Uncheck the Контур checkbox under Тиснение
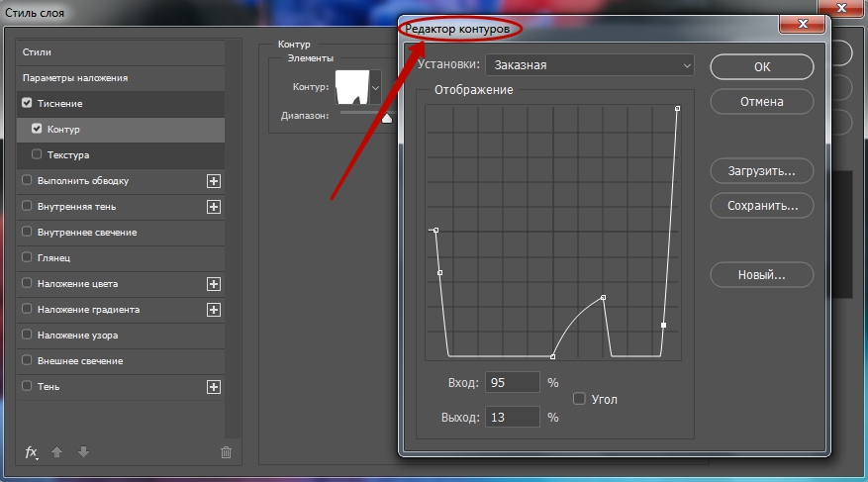 pos(37,129)
